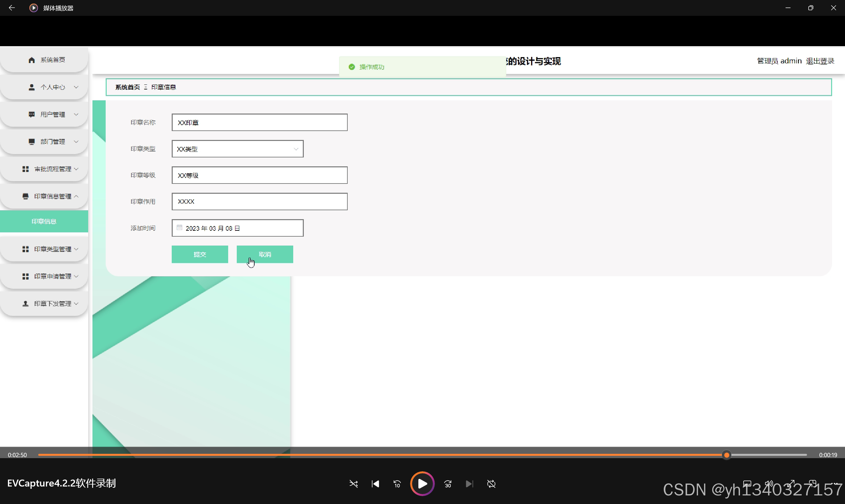The height and width of the screenshot is (504, 845).
Task: Toggle shuffle playback
Action: pyautogui.click(x=354, y=484)
